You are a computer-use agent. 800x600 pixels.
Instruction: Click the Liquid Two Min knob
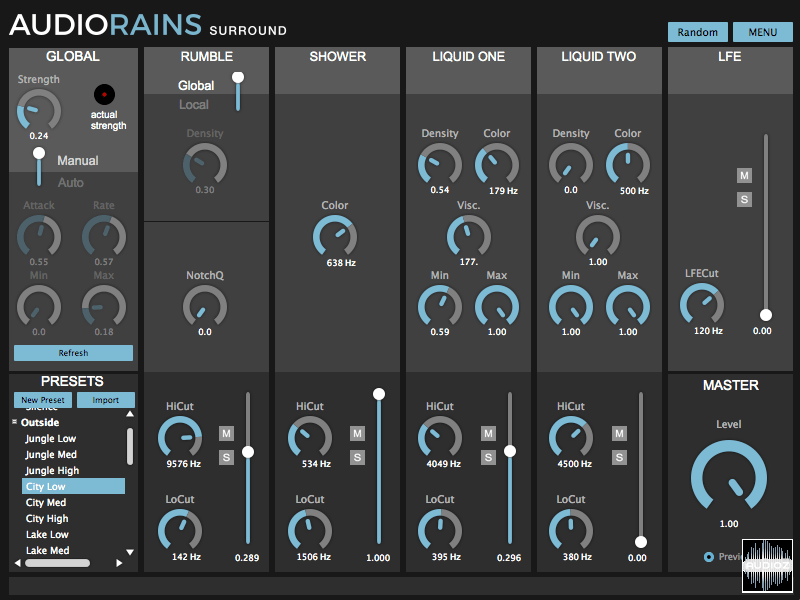pos(571,307)
